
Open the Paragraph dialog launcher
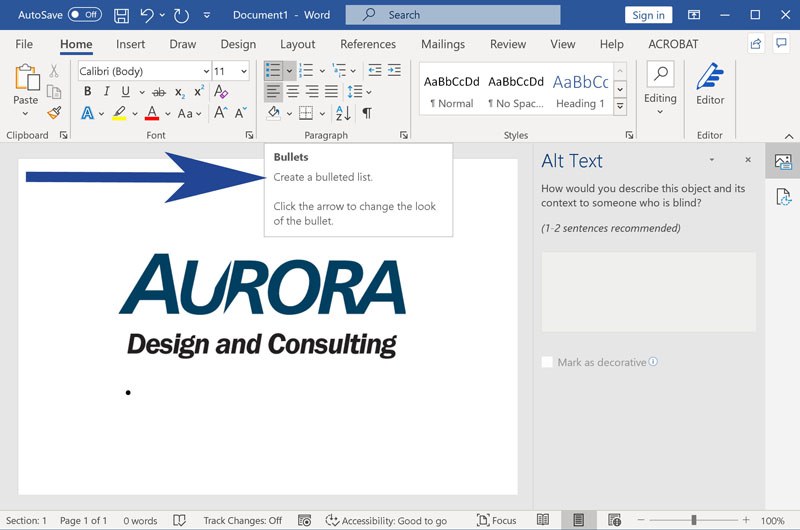click(x=404, y=135)
